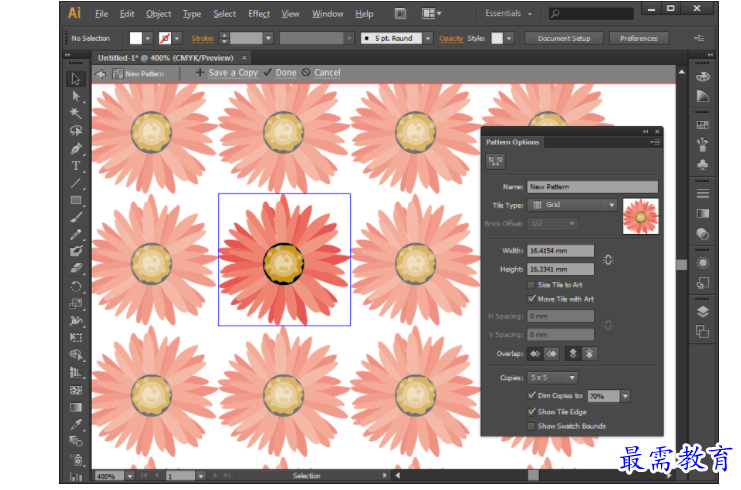
Task: Select the Shape Builder tool
Action: pos(76,355)
